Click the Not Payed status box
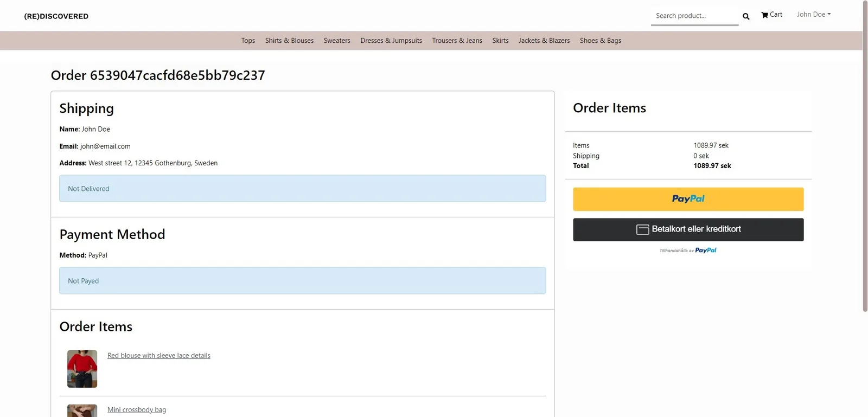 tap(302, 280)
